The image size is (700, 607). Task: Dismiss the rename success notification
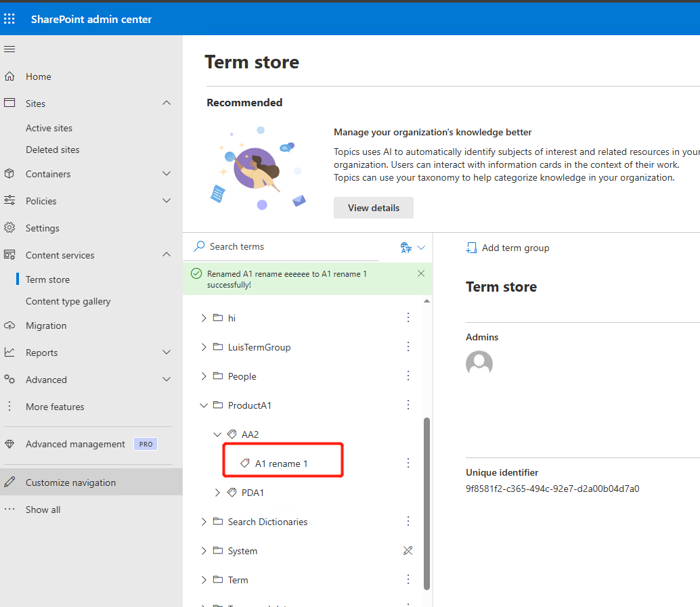421,273
